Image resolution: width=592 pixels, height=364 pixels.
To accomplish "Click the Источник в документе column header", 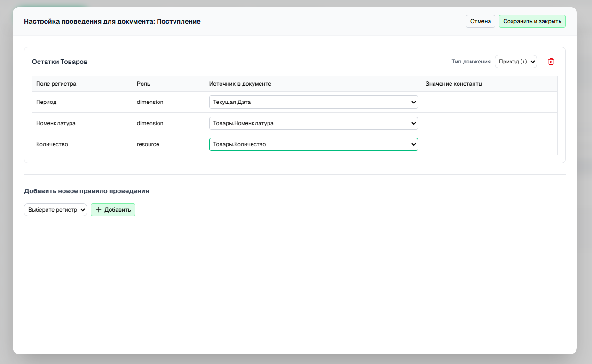I will coord(313,84).
